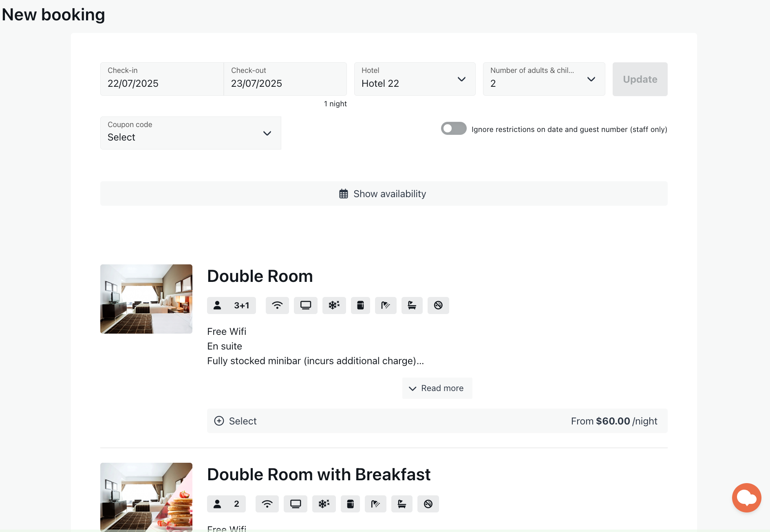Click the Wifi amenity icon for Double Room
This screenshot has height=532, width=770.
click(277, 306)
